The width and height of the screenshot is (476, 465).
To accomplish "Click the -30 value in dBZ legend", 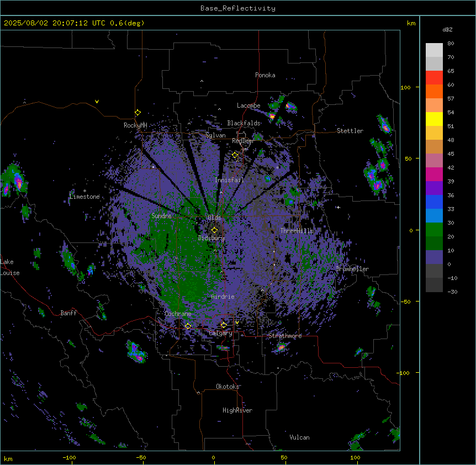I will pos(452,292).
